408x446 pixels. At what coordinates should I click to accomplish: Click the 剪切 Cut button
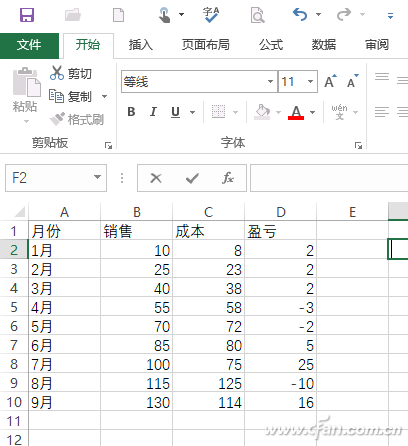[71, 73]
